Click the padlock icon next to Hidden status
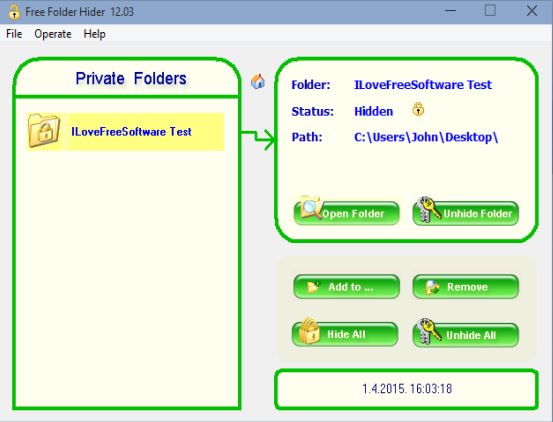This screenshot has width=553, height=422. 418,110
